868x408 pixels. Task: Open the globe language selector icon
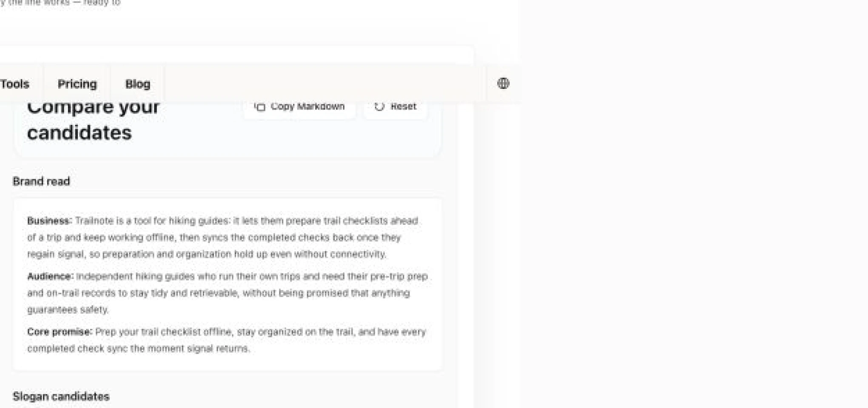click(503, 83)
